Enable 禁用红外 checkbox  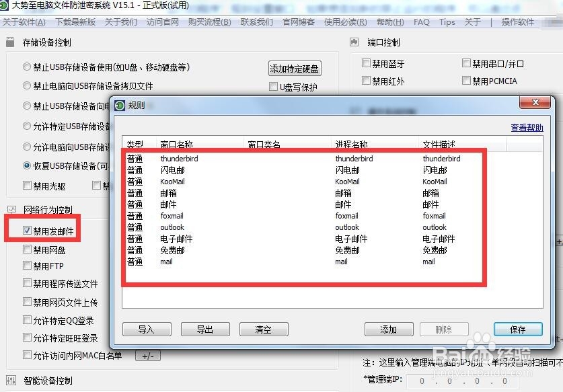click(366, 81)
